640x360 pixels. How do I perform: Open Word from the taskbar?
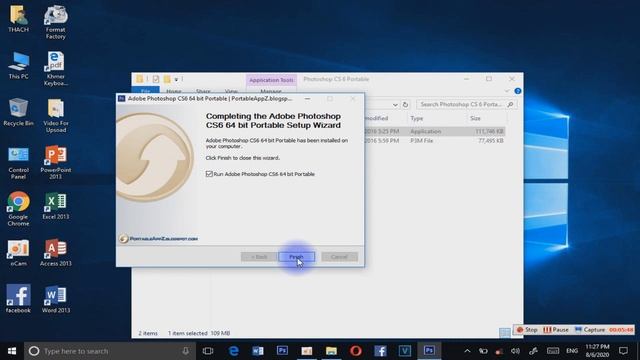click(258, 351)
